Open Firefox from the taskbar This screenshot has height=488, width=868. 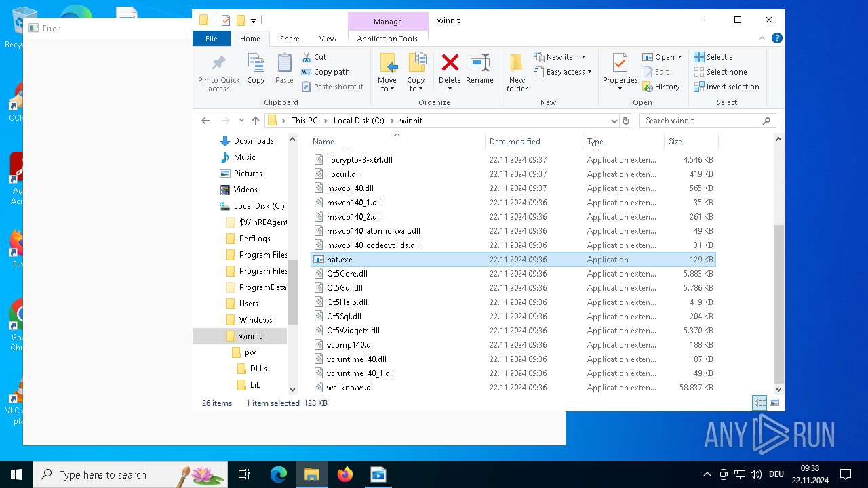(345, 474)
